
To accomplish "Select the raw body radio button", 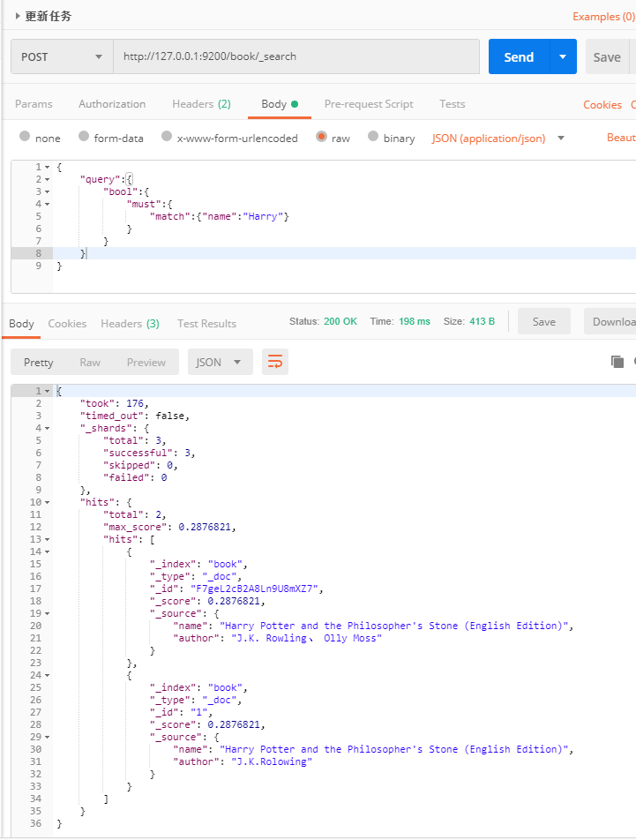I will 321,136.
